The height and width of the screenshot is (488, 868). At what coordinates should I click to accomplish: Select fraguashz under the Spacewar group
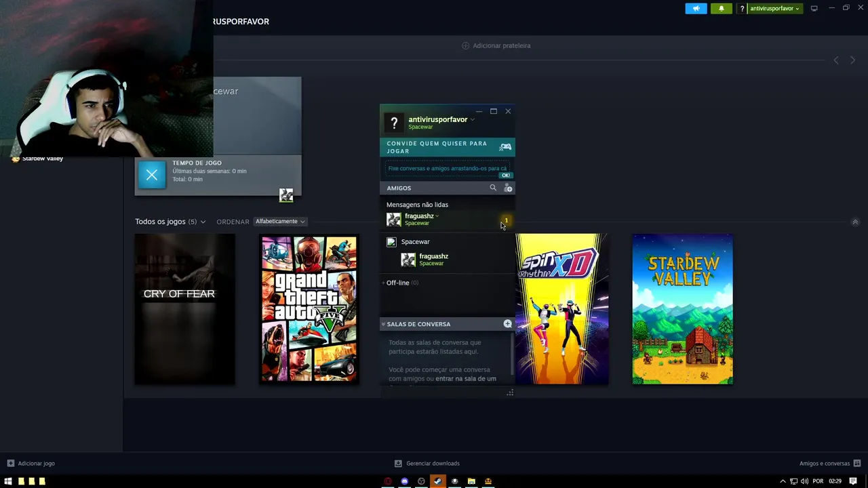click(448, 260)
